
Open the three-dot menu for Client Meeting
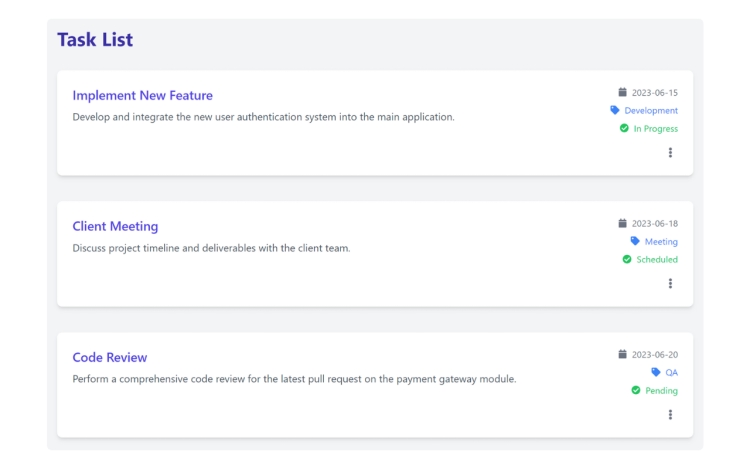pos(670,284)
